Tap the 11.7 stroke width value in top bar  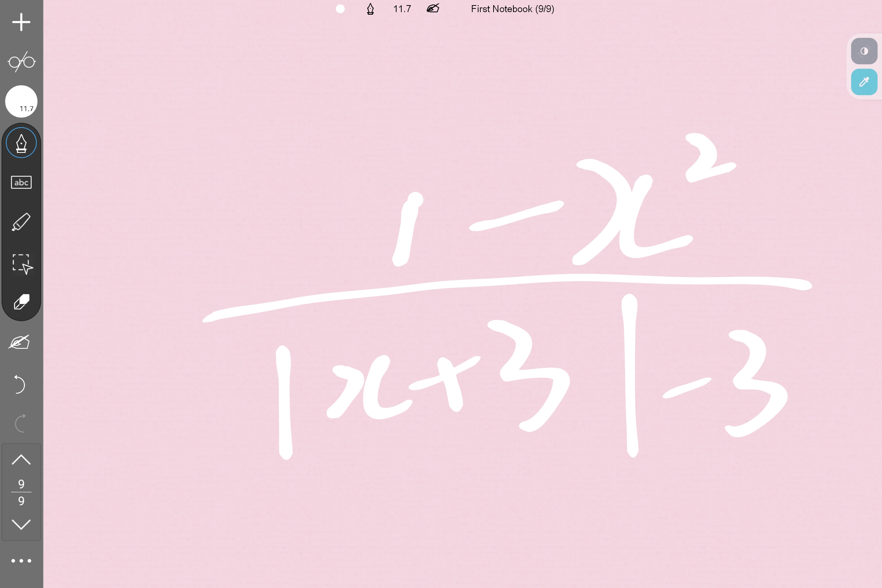[402, 9]
